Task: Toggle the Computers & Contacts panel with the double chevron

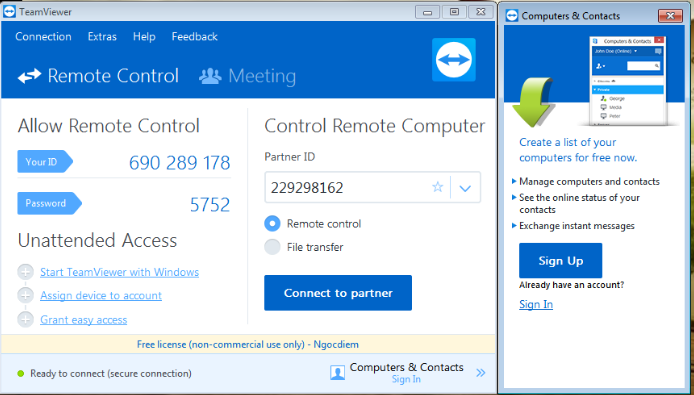Action: pyautogui.click(x=481, y=373)
